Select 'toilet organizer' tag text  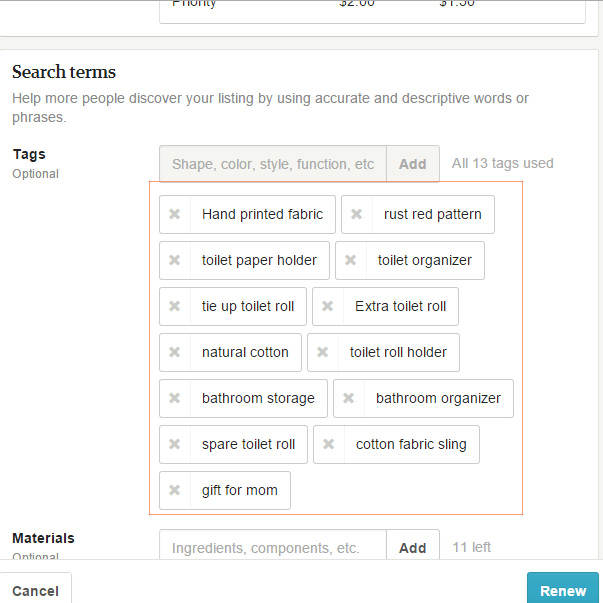[425, 260]
